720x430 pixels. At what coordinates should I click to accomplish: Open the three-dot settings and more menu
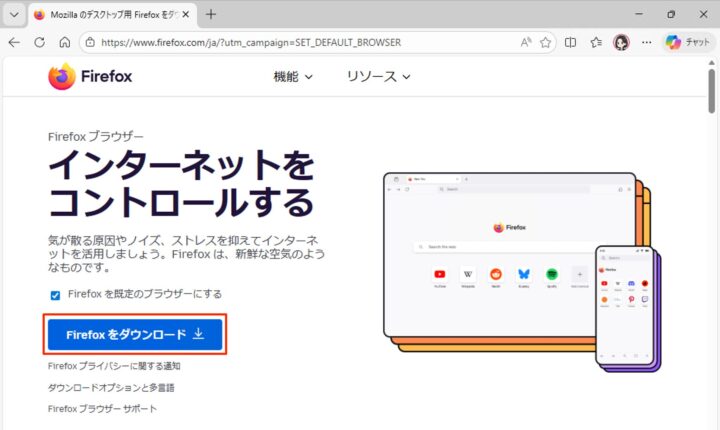pos(647,43)
